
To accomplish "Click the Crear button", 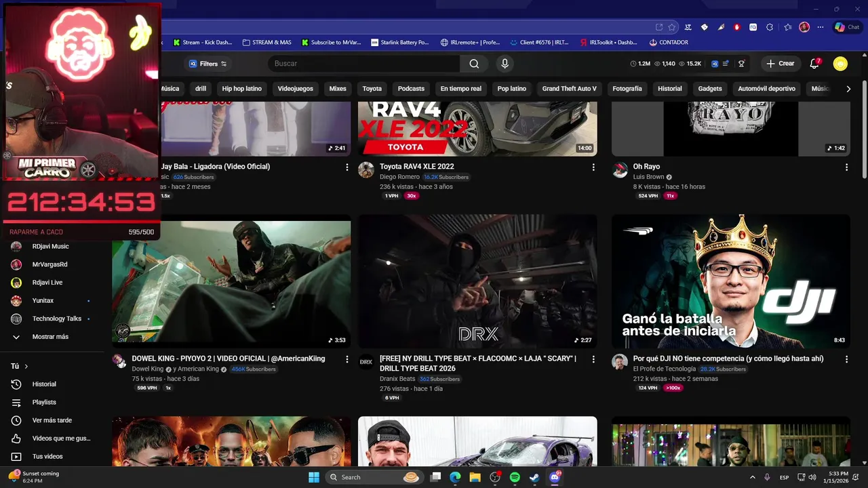I will (x=780, y=64).
